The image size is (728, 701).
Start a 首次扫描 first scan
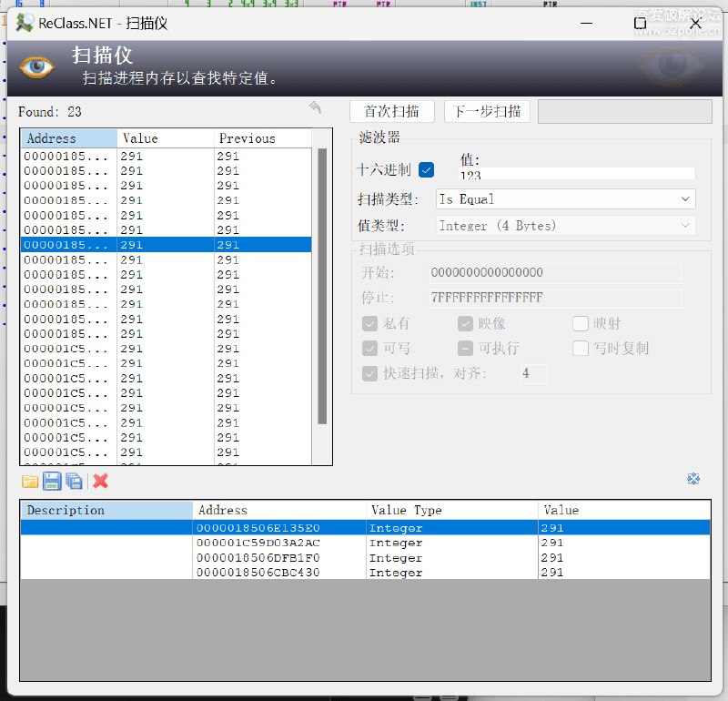[x=391, y=112]
